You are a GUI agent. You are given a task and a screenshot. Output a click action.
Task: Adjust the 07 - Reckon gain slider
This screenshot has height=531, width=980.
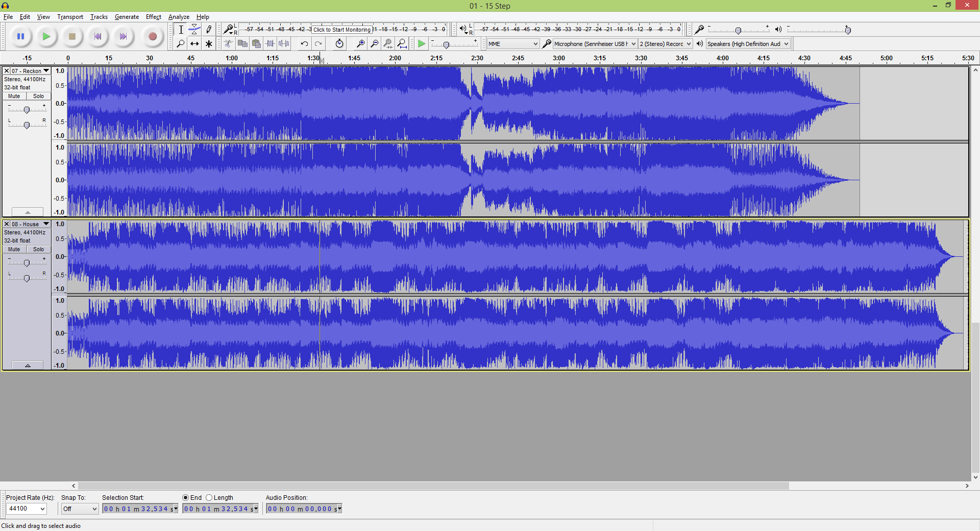pyautogui.click(x=27, y=110)
